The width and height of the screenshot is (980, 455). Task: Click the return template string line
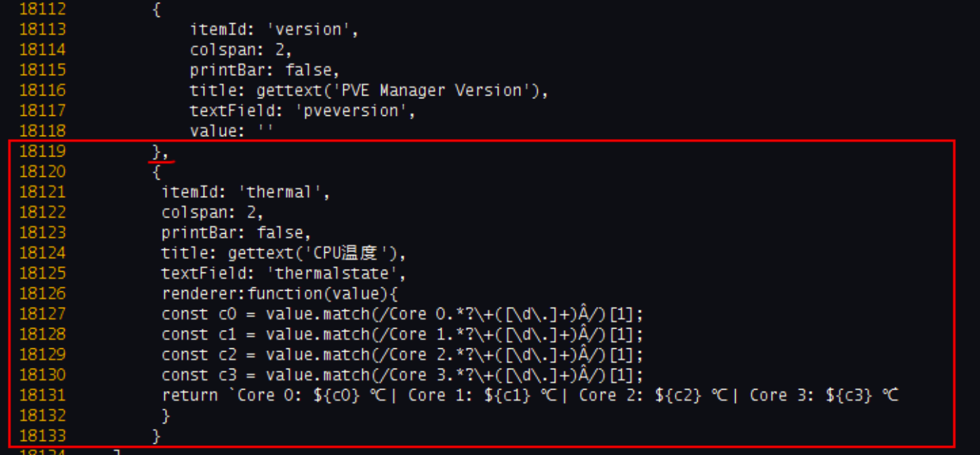[x=530, y=395]
